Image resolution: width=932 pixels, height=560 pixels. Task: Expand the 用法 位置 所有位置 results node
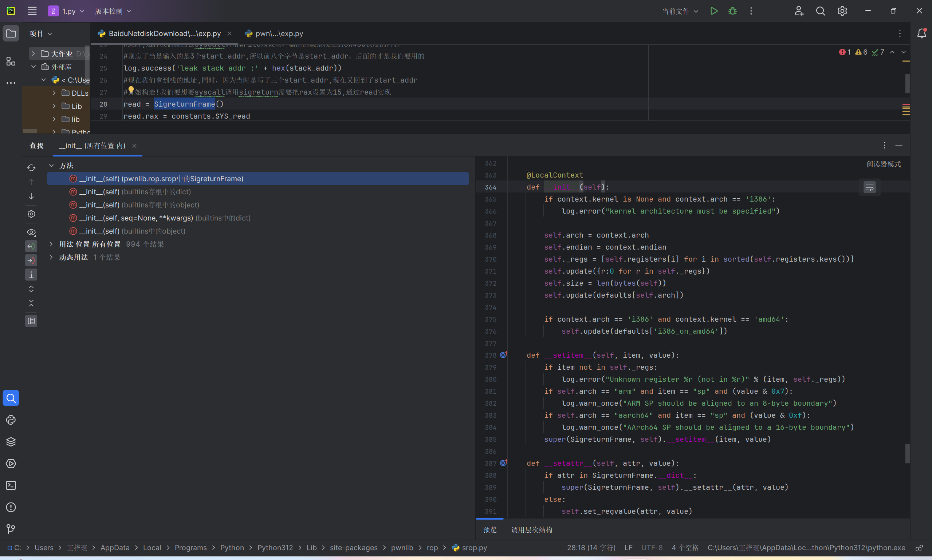pyautogui.click(x=51, y=244)
